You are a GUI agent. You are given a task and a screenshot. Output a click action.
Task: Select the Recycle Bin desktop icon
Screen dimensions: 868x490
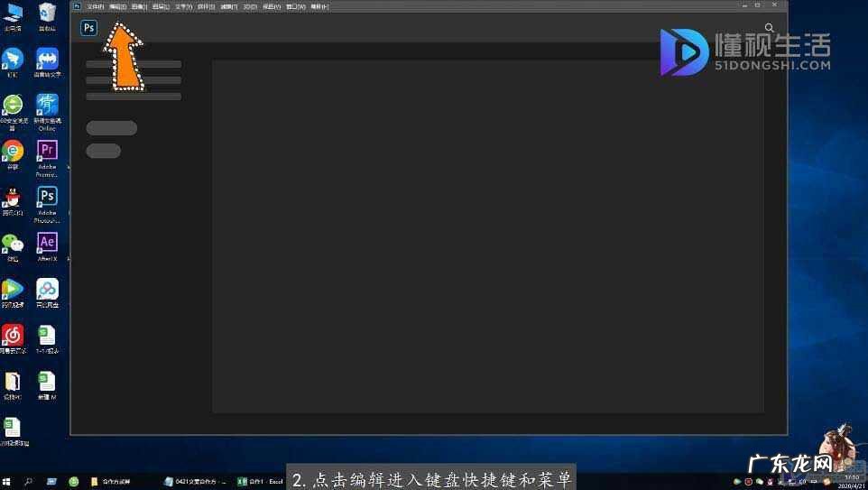pos(47,13)
